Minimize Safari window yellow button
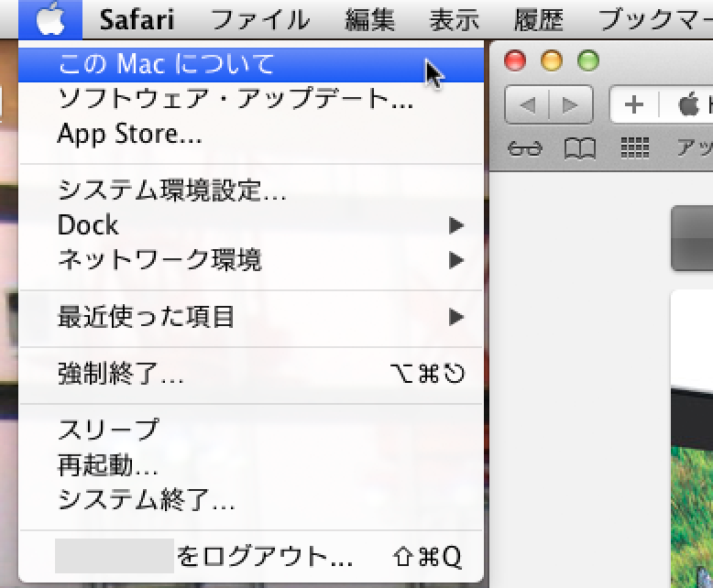The height and width of the screenshot is (588, 713). tap(552, 60)
